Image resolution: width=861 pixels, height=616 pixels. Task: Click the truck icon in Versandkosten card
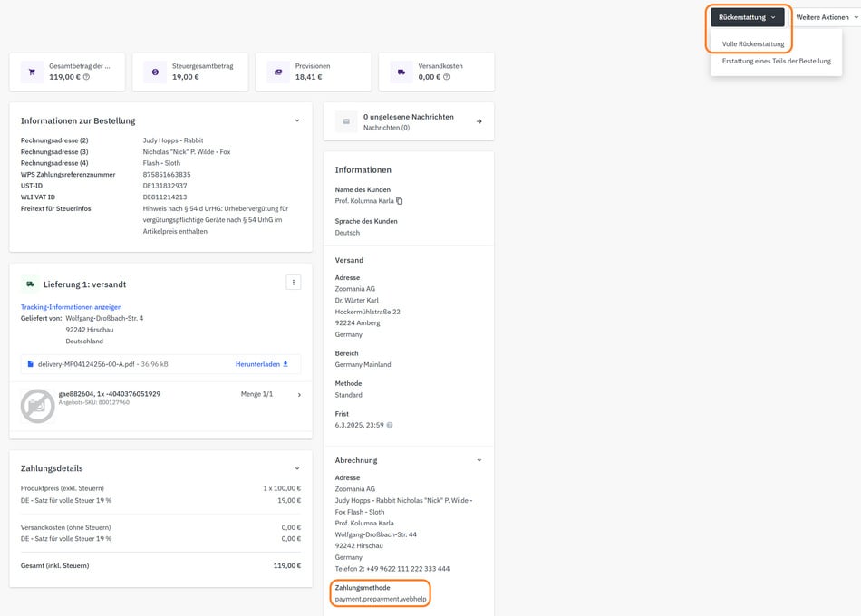coord(401,72)
